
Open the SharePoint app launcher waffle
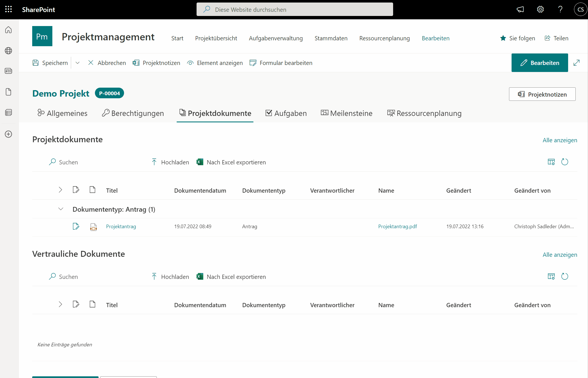(8, 9)
